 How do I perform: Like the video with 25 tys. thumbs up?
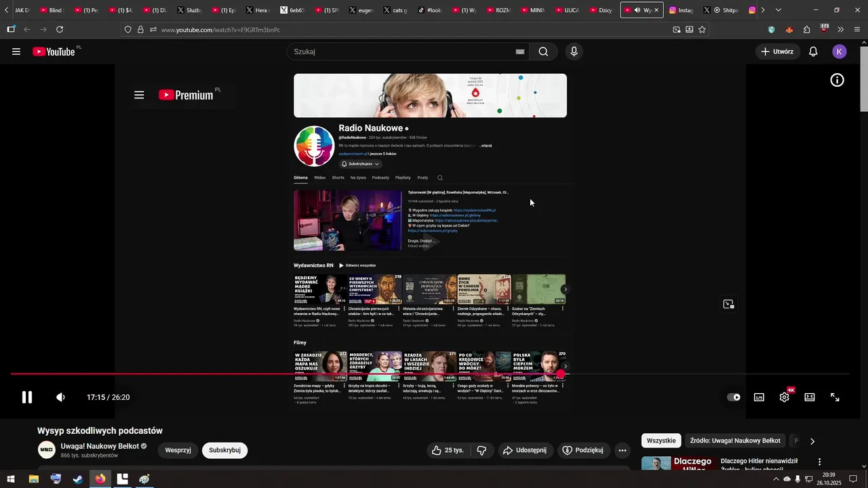coord(448,450)
